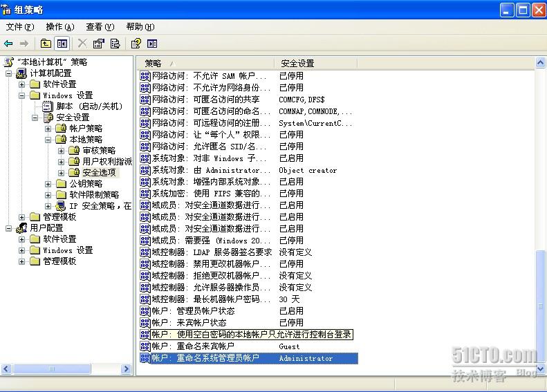Click the COMCFG, DFS$ setting value
Viewport: 547px width, 392px height.
(x=302, y=100)
